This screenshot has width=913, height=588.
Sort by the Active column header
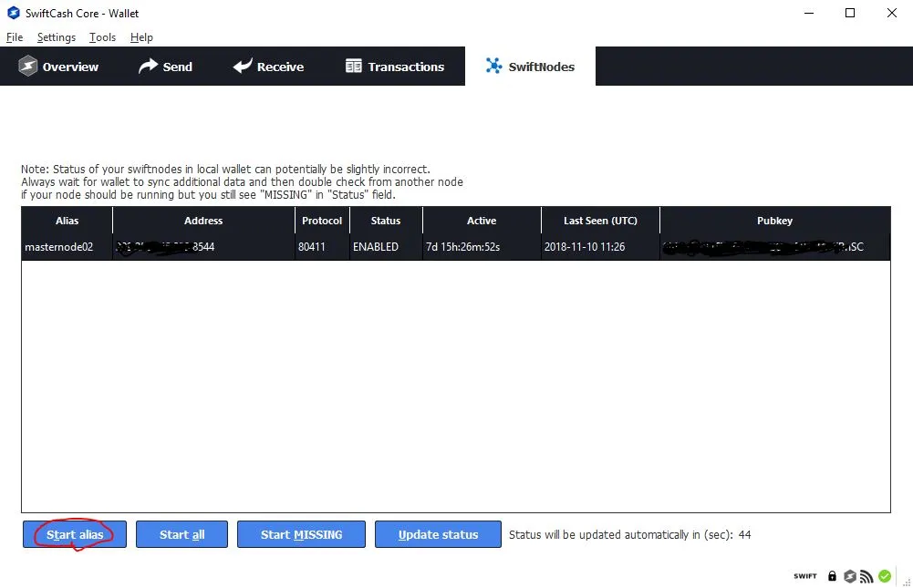click(x=482, y=221)
